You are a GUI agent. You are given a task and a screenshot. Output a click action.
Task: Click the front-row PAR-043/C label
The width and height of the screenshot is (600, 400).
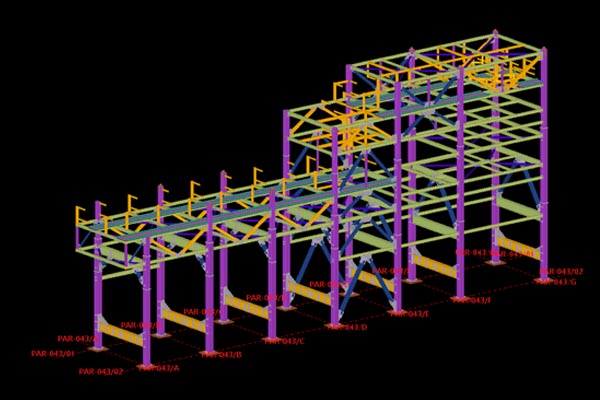[x=285, y=342]
